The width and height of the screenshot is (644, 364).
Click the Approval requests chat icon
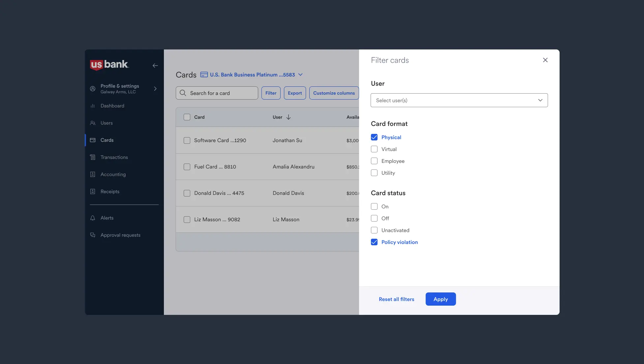tap(93, 235)
